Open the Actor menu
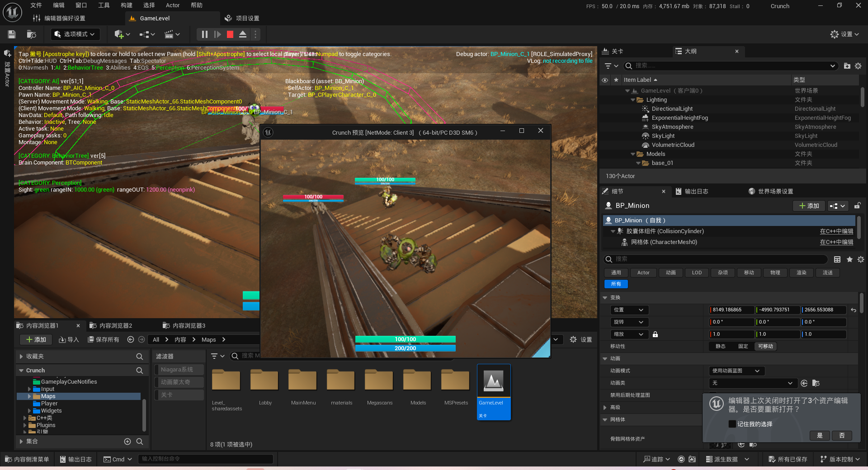868x470 pixels. [x=173, y=5]
